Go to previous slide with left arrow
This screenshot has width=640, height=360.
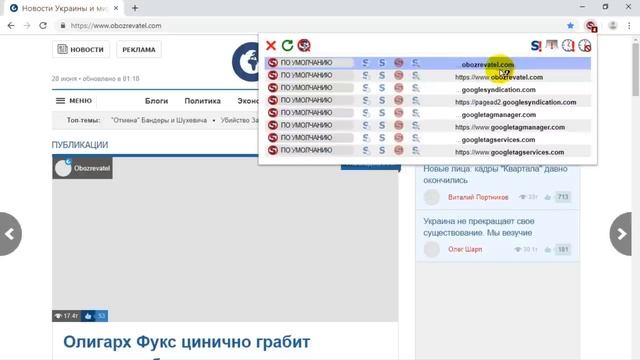click(x=10, y=234)
